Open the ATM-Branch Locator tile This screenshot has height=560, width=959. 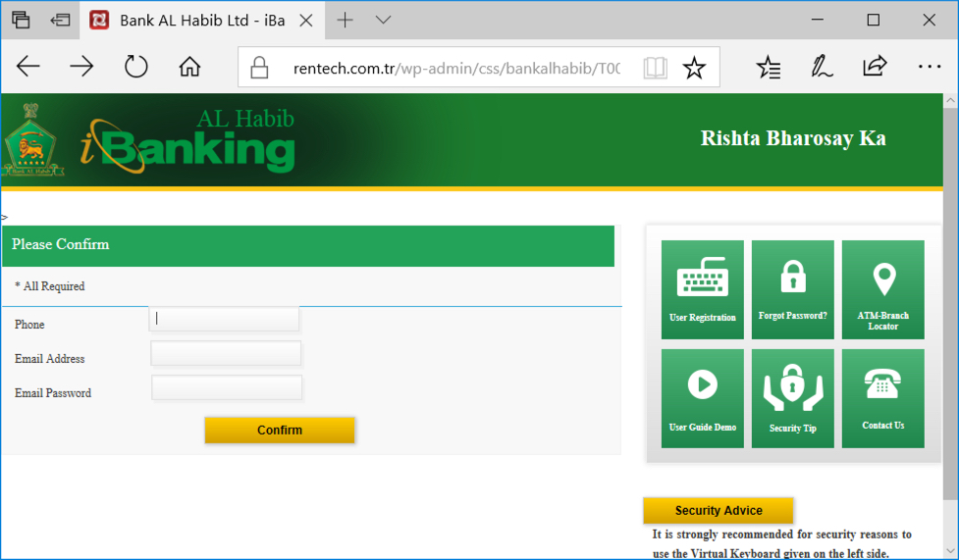coord(883,289)
